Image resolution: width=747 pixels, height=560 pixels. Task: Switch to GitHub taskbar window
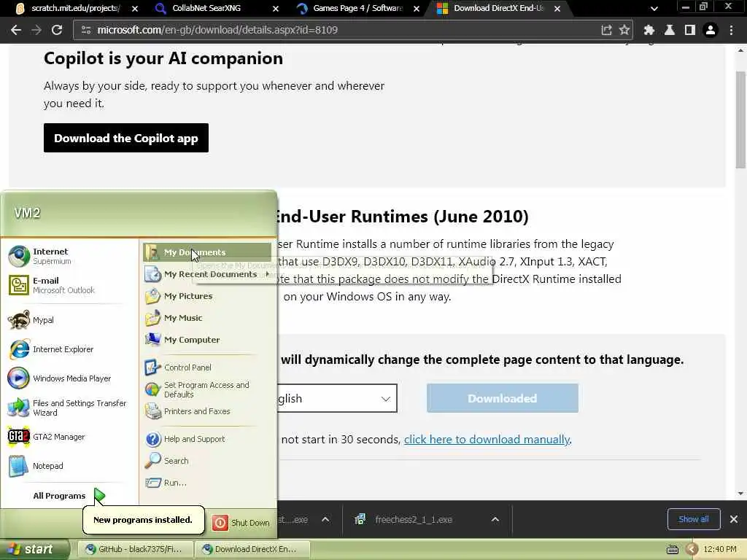(x=135, y=549)
